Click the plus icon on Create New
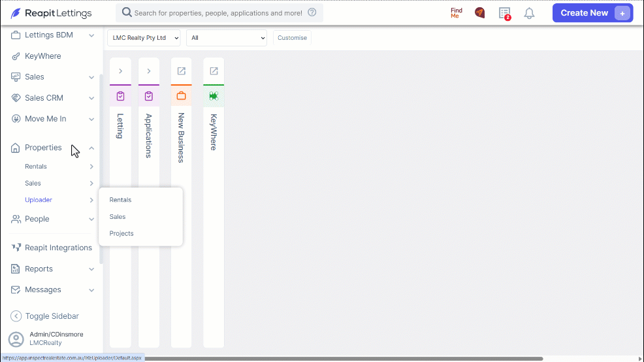Image resolution: width=644 pixels, height=362 pixels. pyautogui.click(x=622, y=13)
